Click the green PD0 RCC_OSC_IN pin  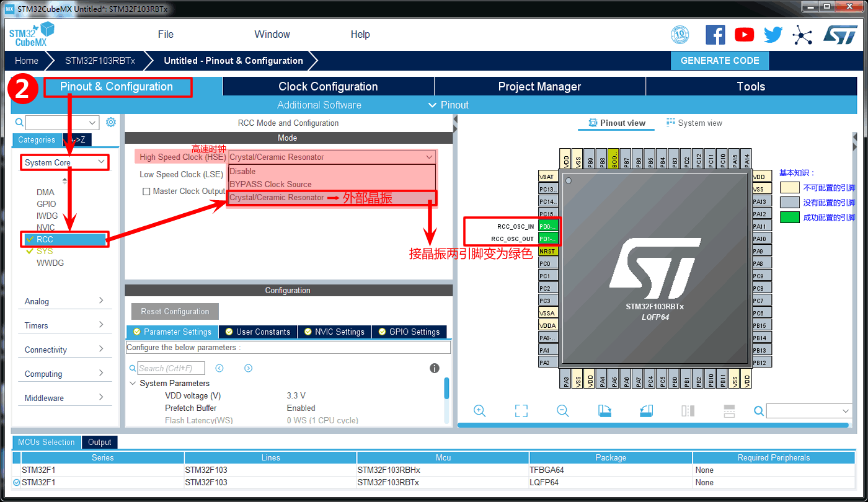pyautogui.click(x=548, y=226)
